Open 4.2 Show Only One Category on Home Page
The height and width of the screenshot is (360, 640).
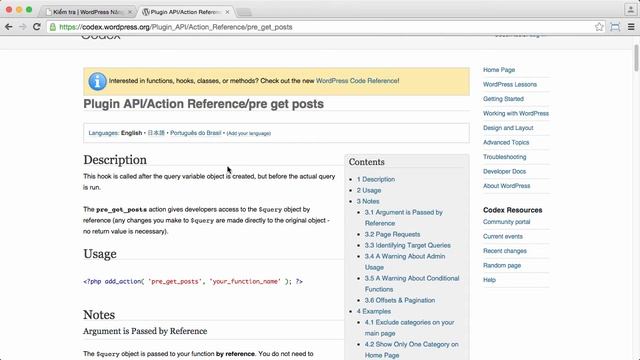(411, 350)
